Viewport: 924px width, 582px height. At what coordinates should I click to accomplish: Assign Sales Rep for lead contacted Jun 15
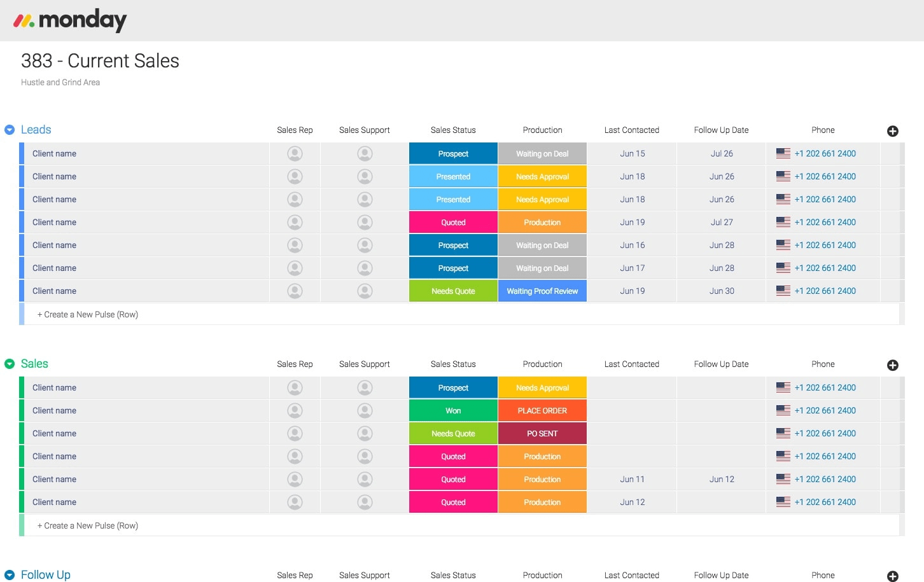[x=295, y=153]
